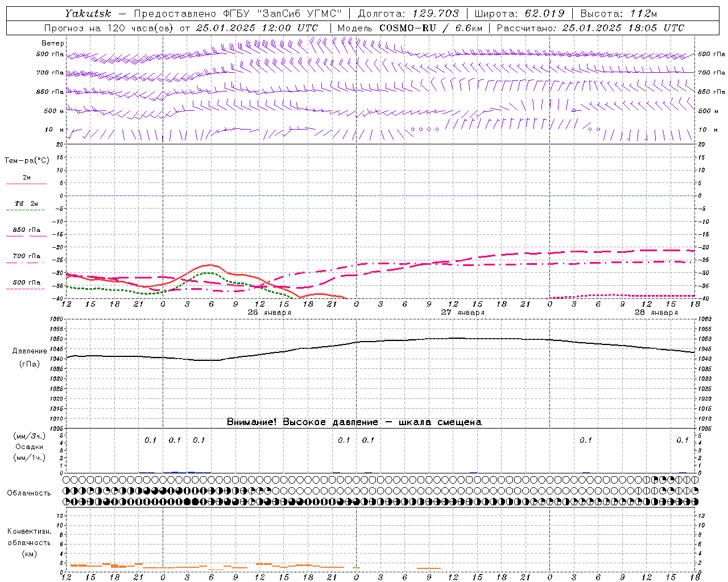Screen dimensions: 728x582
Task: Click the '(мм/1ч.)' precipitation unit label
Action: click(29, 458)
